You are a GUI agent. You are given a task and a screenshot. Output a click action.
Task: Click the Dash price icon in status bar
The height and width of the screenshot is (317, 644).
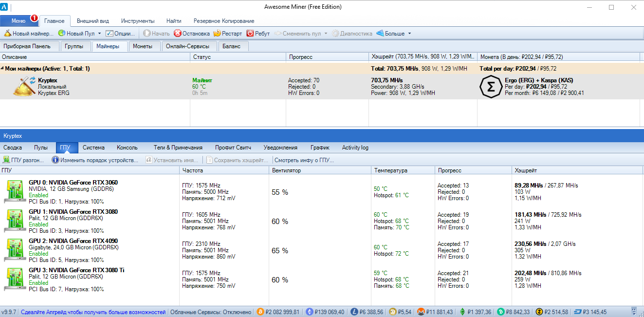(x=578, y=312)
